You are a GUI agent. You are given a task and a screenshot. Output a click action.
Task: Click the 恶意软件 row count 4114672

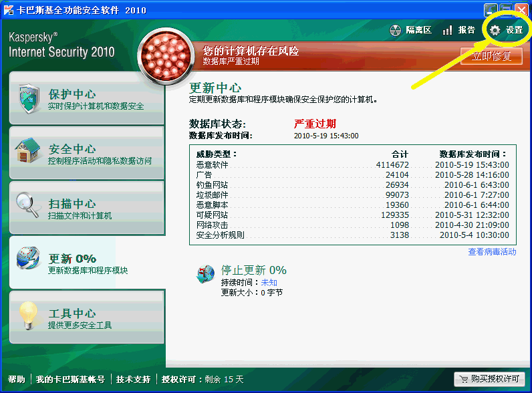coord(392,165)
